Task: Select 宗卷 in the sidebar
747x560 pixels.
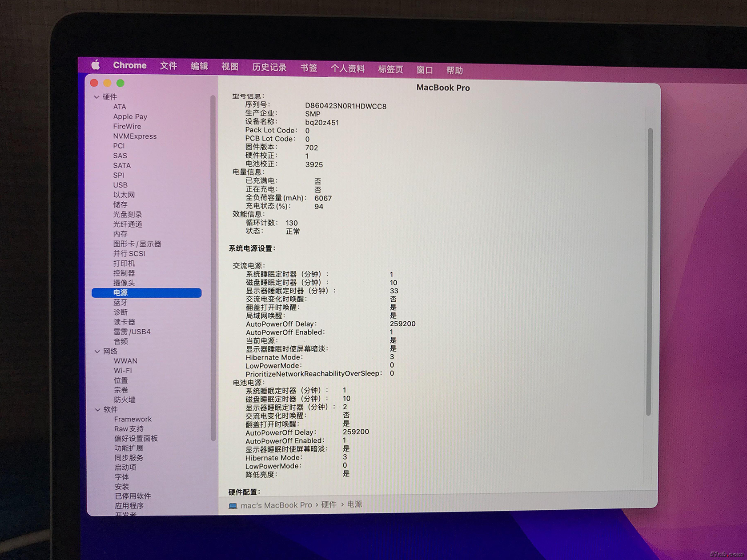Action: pos(121,390)
